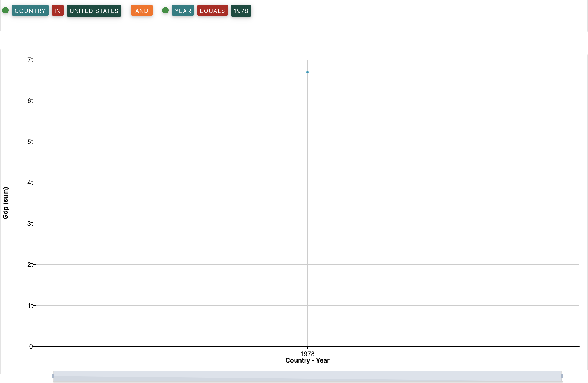Click the Country - Year axis title

(x=307, y=360)
